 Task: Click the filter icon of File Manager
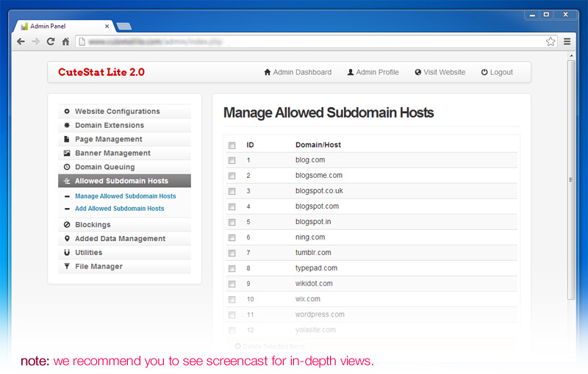(x=67, y=266)
